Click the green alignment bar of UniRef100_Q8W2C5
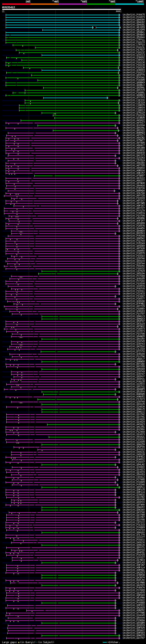This screenshot has width=146, height=644. click(x=81, y=635)
